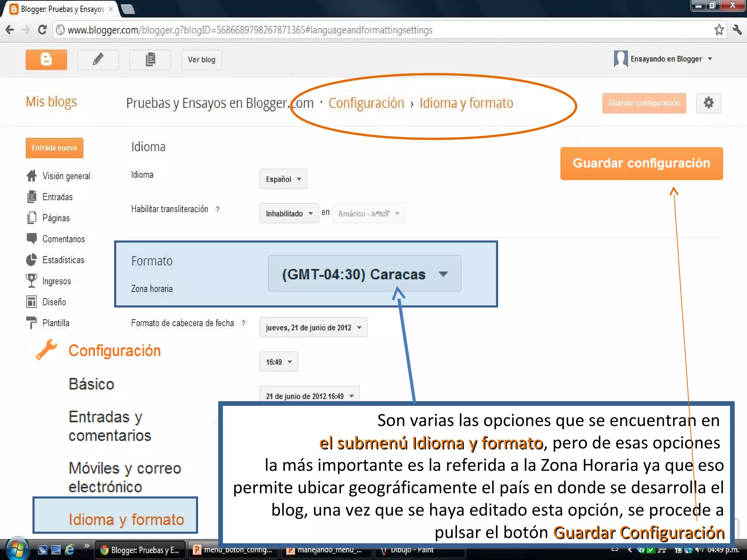The image size is (747, 560).
Task: Reload the page with refresh icon
Action: [42, 30]
